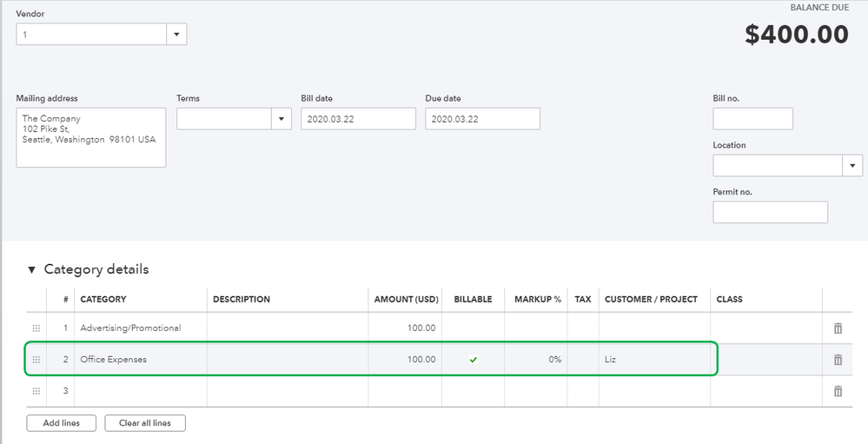Viewport: 868px width, 444px height.
Task: Click trash icon on empty line 3
Action: tap(838, 391)
